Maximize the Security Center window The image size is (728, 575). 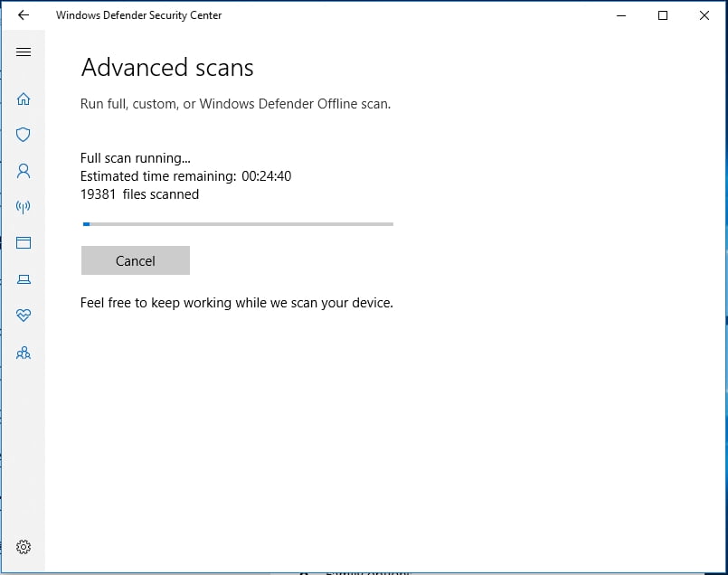coord(661,15)
